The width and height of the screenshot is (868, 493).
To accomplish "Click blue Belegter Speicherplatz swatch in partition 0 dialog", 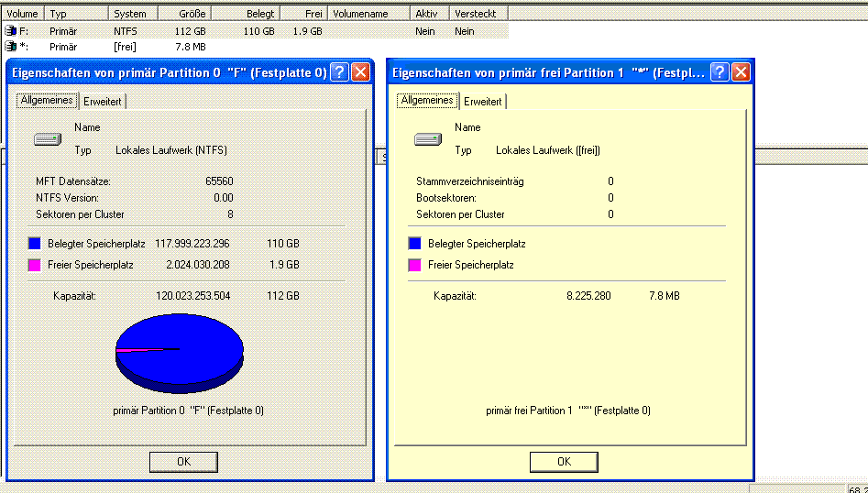I will point(34,244).
